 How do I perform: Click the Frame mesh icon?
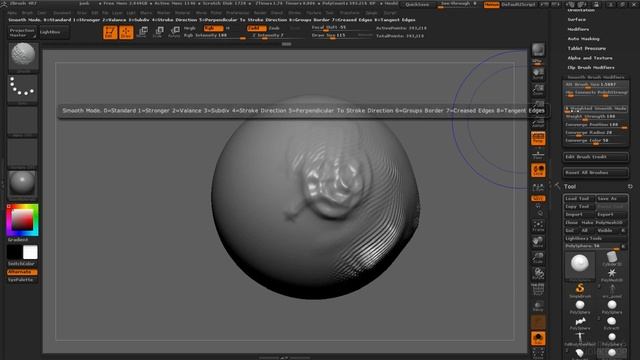(538, 226)
